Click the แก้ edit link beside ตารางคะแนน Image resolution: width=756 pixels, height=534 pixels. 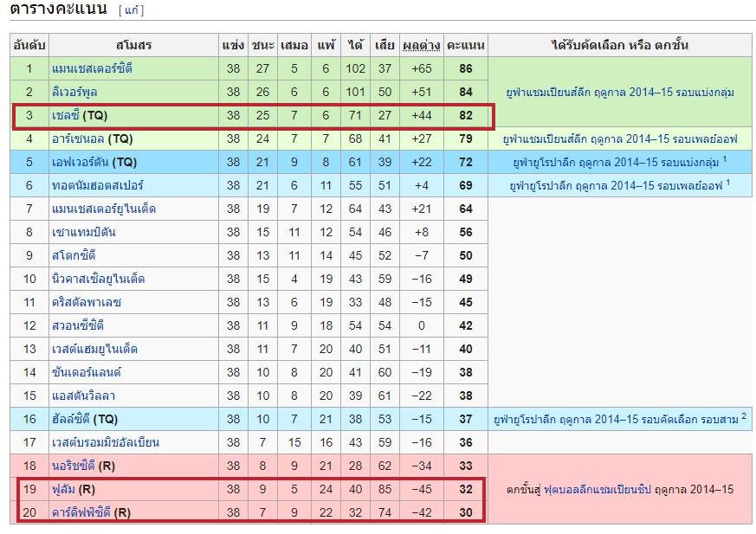131,10
